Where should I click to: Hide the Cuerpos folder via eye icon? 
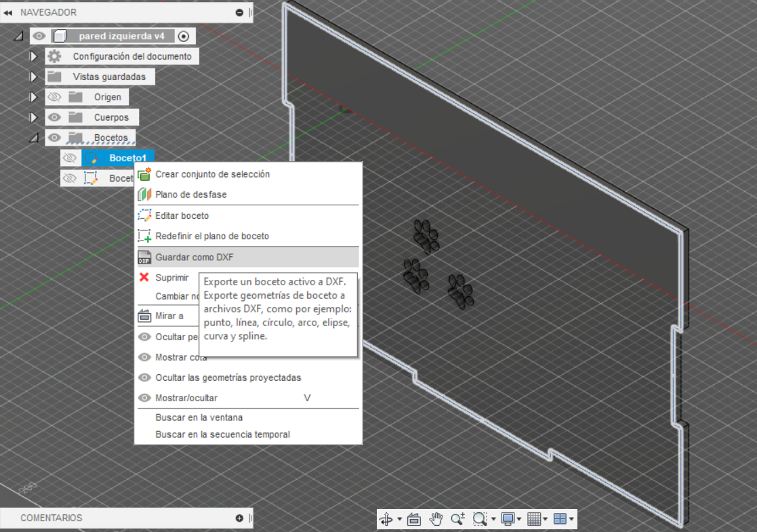(x=54, y=117)
